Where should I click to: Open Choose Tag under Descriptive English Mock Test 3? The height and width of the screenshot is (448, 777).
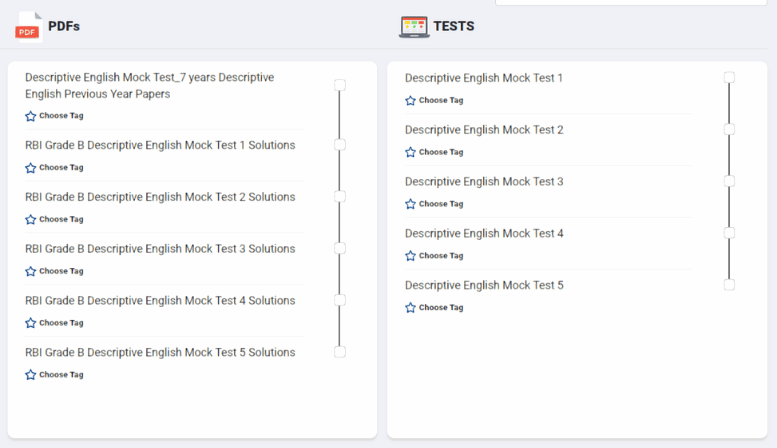click(x=440, y=204)
